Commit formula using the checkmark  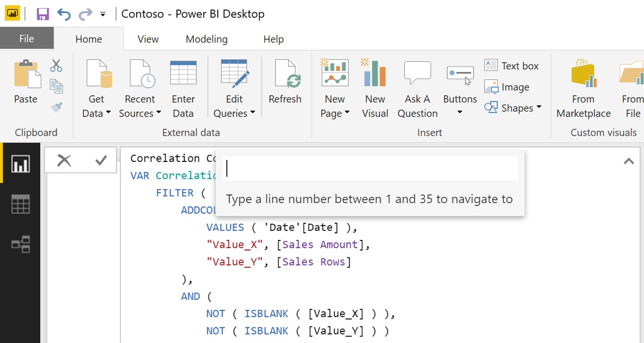tap(101, 160)
